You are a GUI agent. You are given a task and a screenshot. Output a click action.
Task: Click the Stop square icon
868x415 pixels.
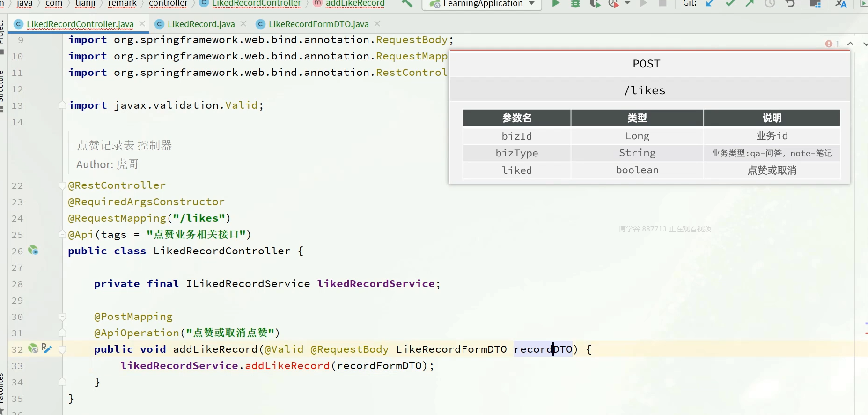662,4
